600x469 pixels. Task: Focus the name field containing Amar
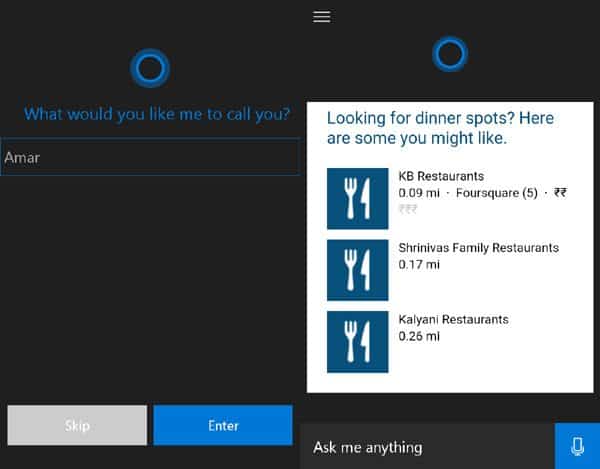tap(150, 157)
